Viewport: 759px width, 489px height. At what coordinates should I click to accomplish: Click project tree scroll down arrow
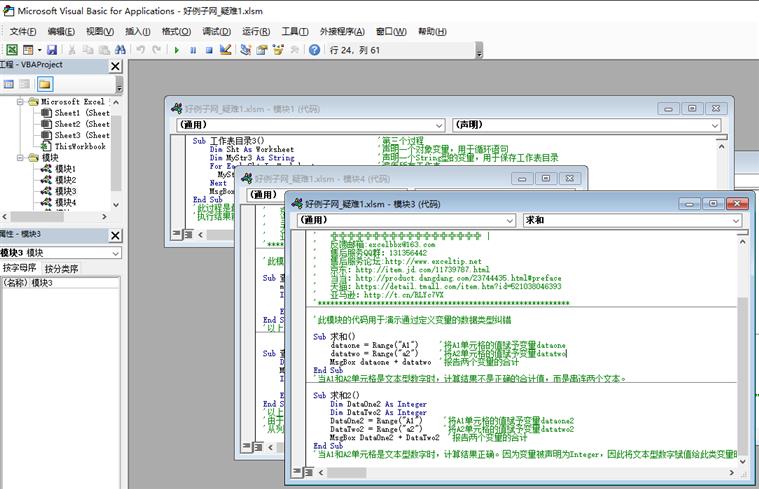116,205
